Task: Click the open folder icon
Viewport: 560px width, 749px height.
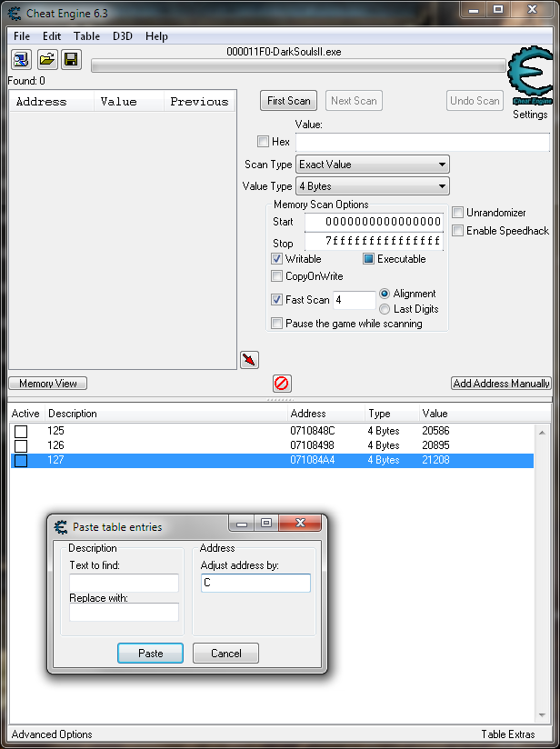Action: (46, 60)
